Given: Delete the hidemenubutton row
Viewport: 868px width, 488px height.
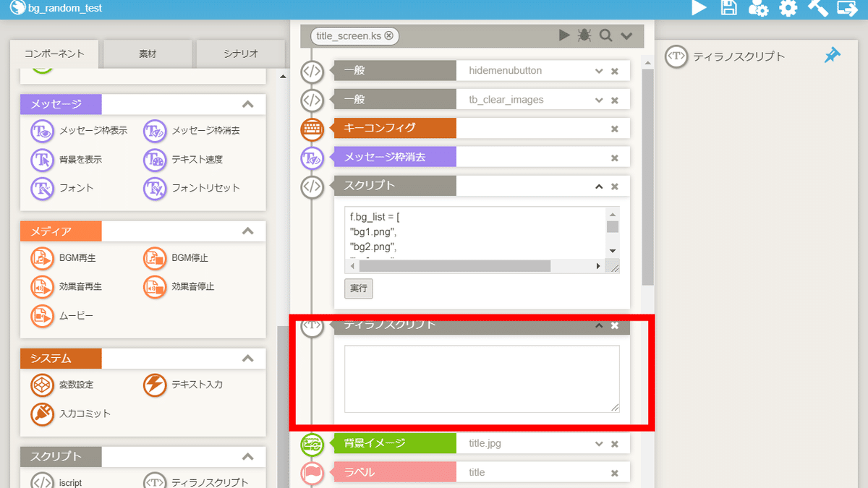Looking at the screenshot, I should [615, 71].
